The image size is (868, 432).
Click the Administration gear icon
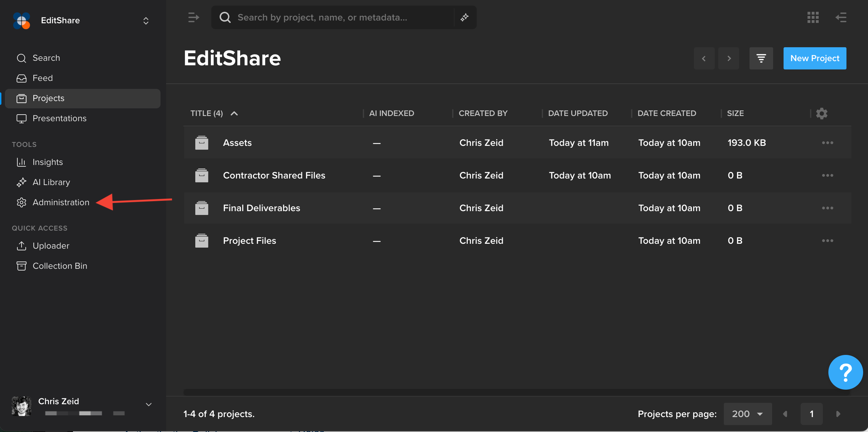click(x=22, y=202)
